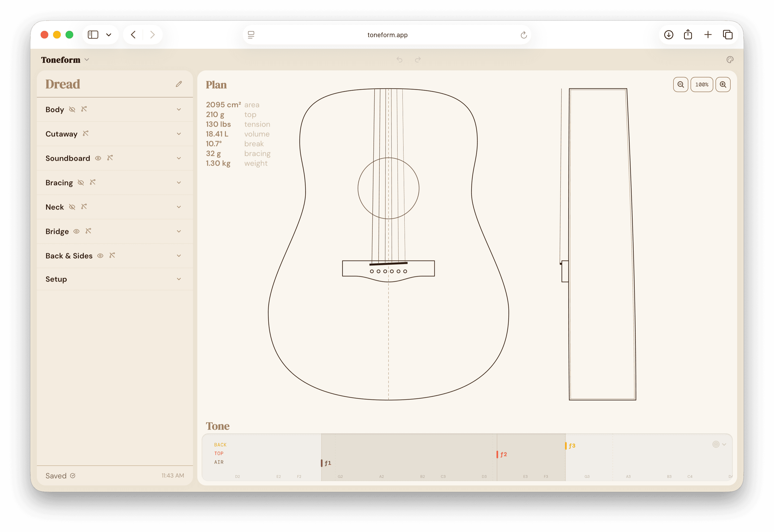
Task: Zoom in the Plan view with magnifier plus
Action: point(723,84)
